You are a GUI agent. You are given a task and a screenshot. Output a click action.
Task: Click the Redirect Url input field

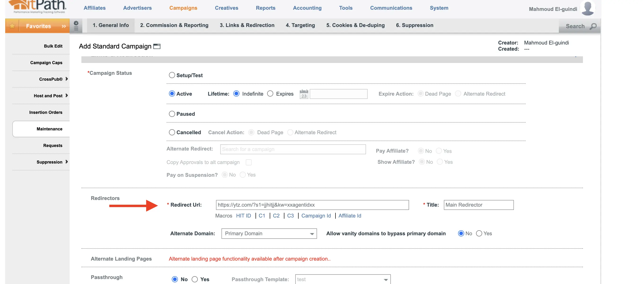point(312,205)
